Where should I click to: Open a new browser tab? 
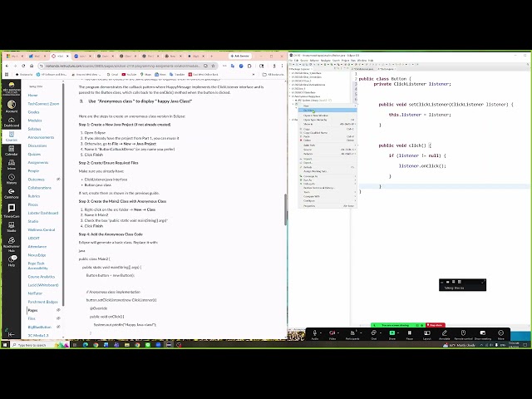click(211, 56)
